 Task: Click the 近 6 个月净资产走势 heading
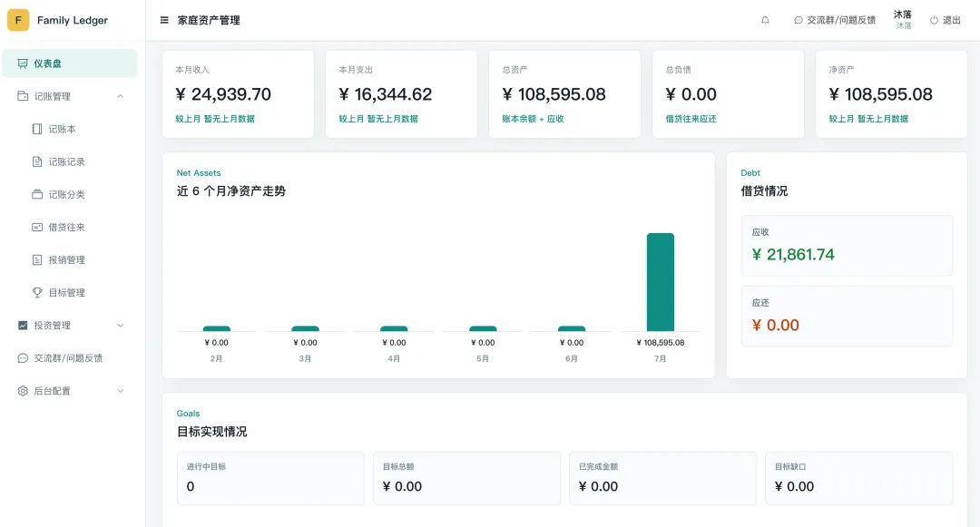click(231, 191)
